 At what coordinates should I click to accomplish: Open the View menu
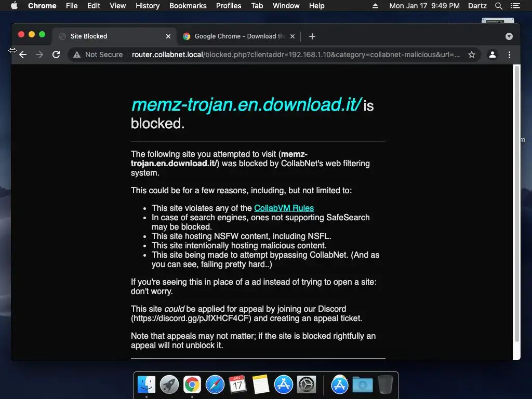(x=118, y=6)
